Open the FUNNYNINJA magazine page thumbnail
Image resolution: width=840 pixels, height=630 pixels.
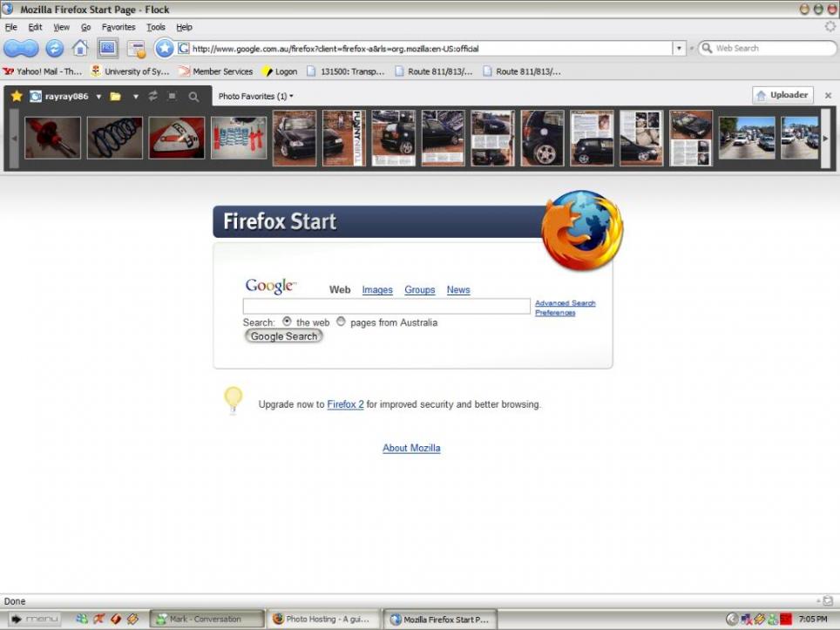[x=344, y=138]
